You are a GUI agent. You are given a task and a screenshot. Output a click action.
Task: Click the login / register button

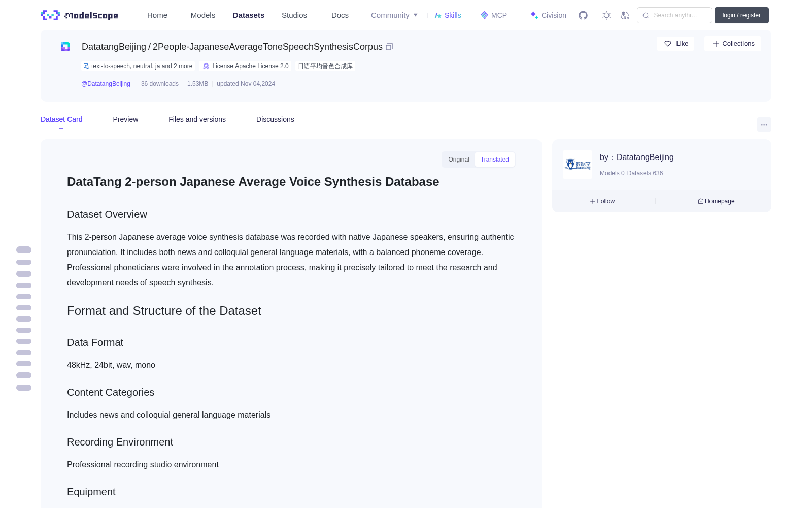coord(741,15)
